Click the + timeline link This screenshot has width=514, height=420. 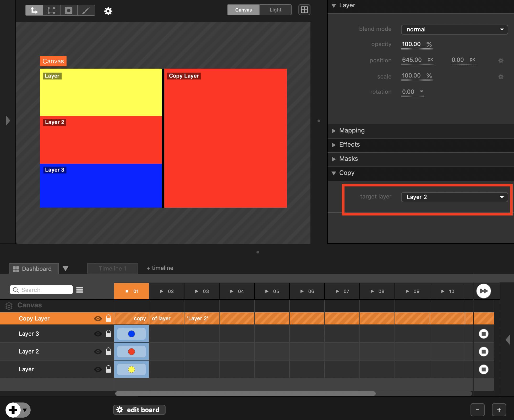(x=160, y=268)
